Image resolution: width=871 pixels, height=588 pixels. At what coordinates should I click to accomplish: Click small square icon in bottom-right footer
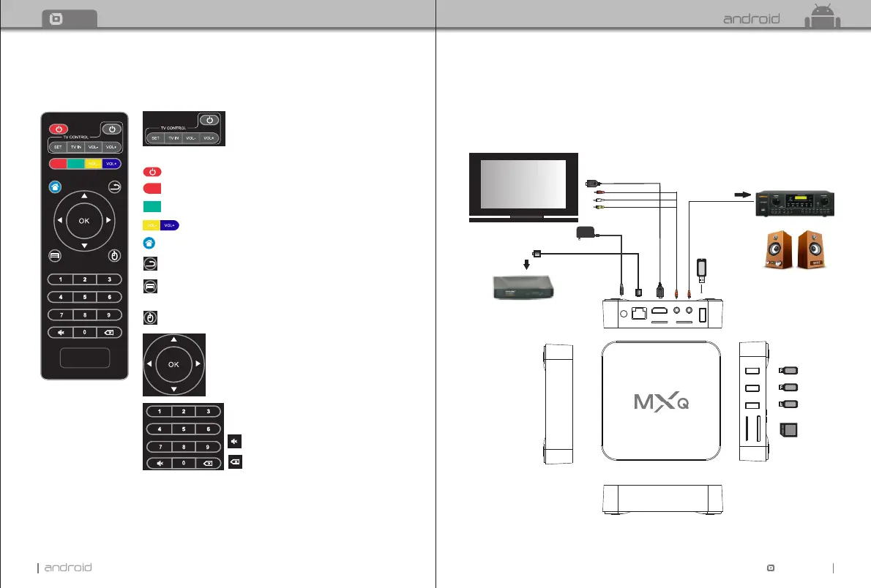(771, 568)
